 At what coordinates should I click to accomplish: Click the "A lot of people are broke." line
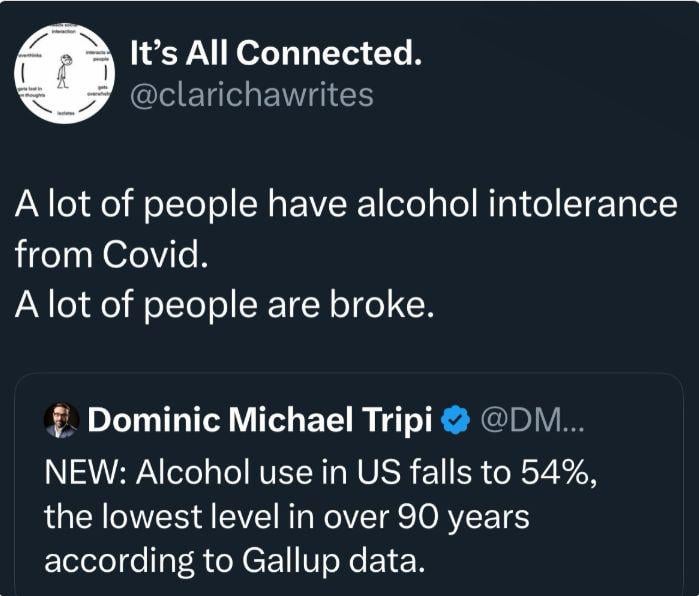tap(225, 303)
